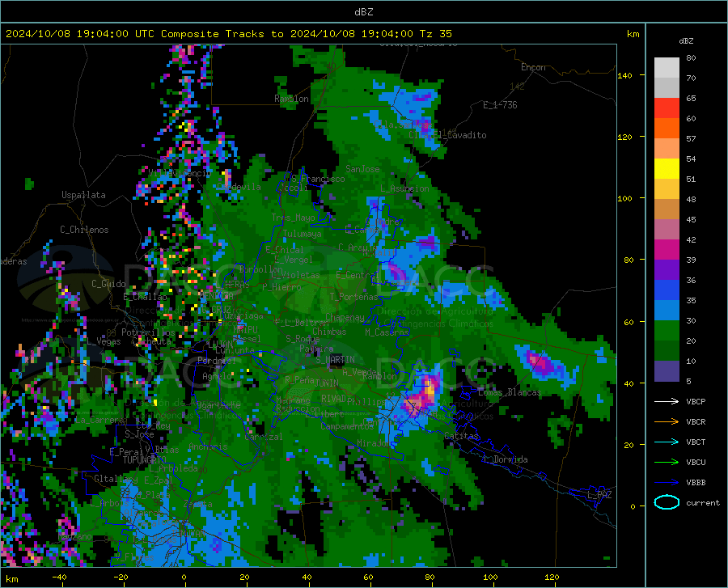Screen dimensions: 728x588
Task: Click the blue VBBB arrow icon
Action: coord(667,482)
